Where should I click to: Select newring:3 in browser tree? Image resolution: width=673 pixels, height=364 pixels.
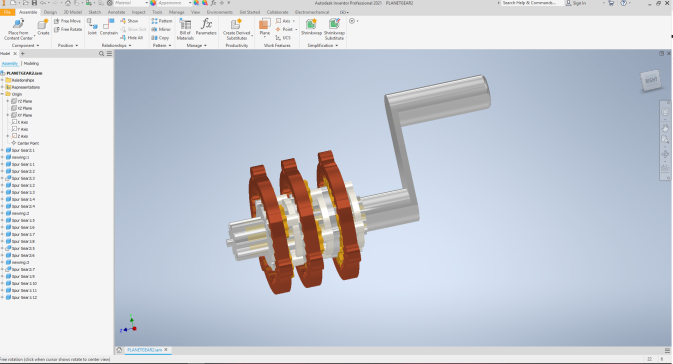point(18,262)
